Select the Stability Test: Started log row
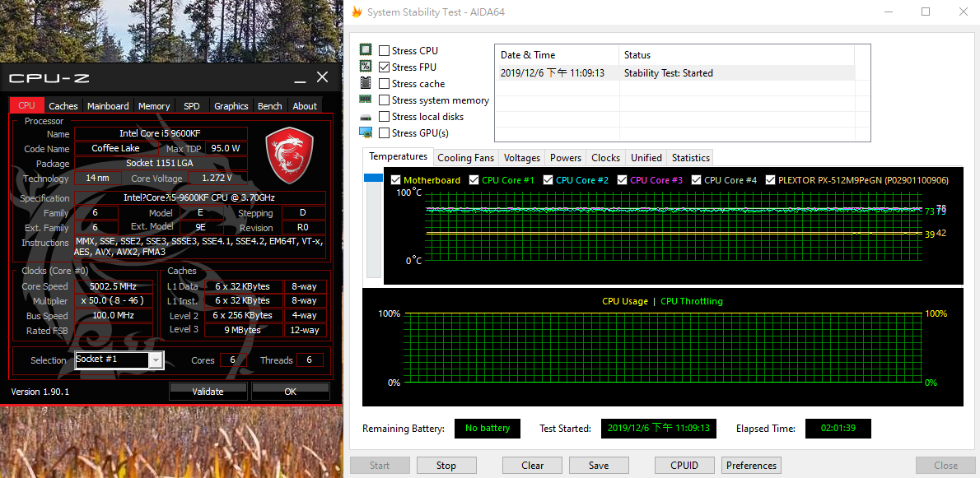The image size is (980, 478). (675, 73)
